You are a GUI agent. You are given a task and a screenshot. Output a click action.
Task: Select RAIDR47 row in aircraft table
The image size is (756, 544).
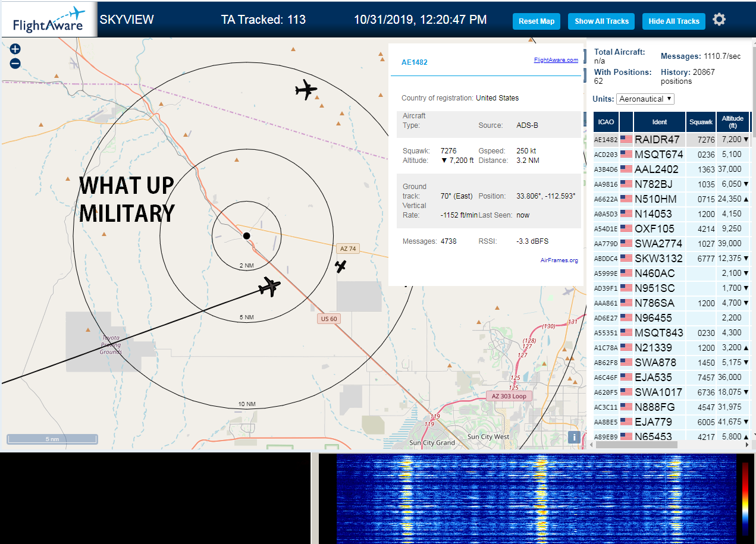(672, 140)
